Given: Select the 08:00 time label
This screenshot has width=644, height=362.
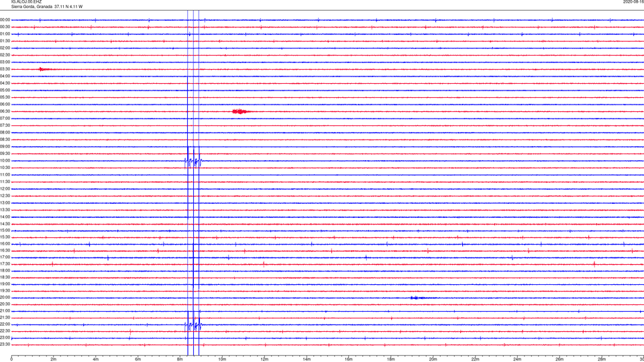Looking at the screenshot, I should point(5,133).
